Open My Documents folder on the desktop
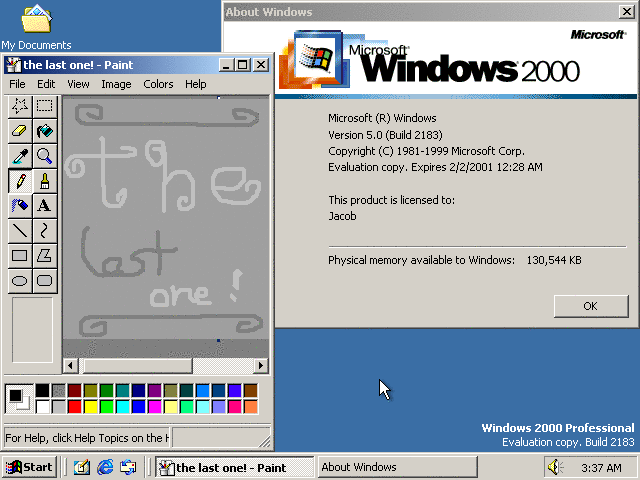The height and width of the screenshot is (480, 640). click(36, 26)
